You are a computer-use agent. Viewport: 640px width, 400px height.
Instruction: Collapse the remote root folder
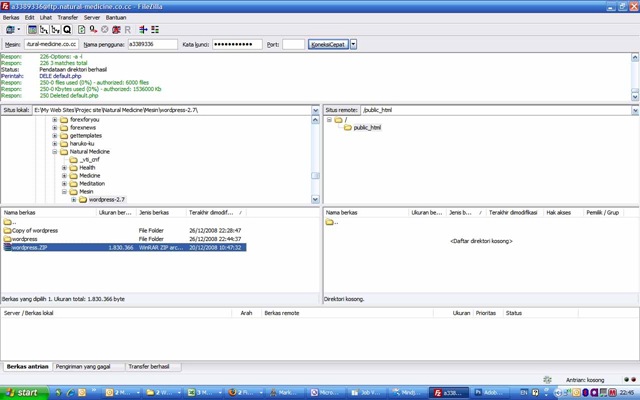pos(329,120)
